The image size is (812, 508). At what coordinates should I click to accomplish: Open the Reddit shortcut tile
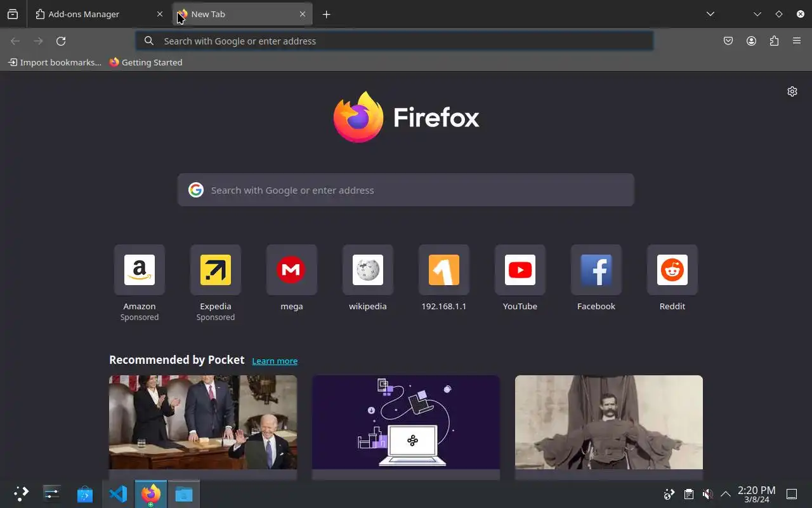(672, 278)
